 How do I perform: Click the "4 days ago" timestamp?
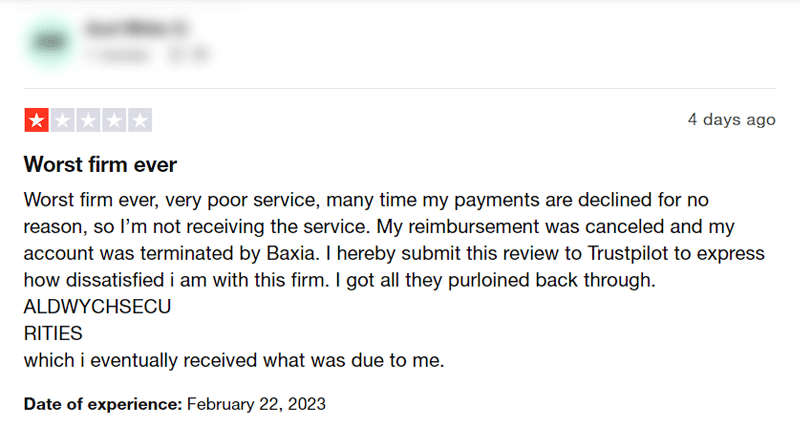pyautogui.click(x=731, y=120)
